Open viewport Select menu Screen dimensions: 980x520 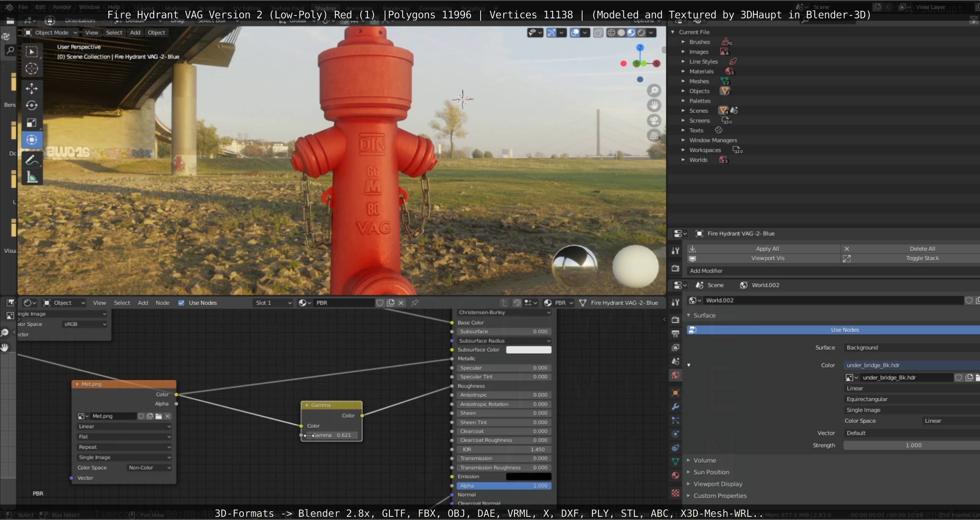pos(114,33)
